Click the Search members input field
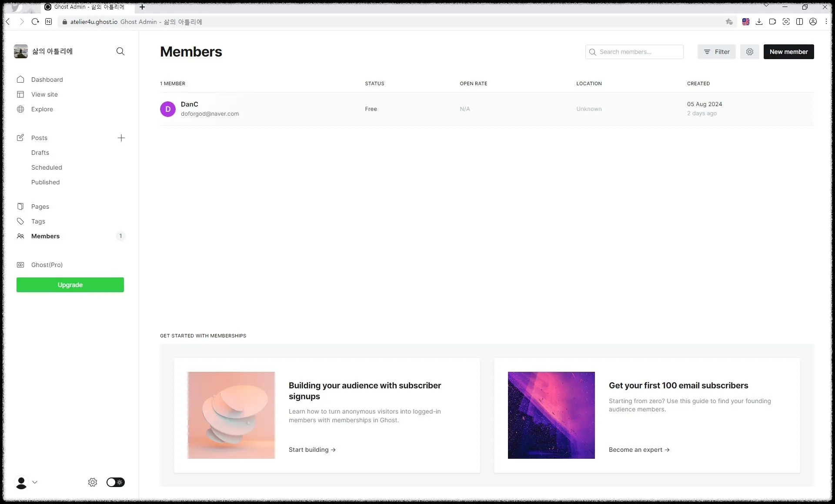 pyautogui.click(x=634, y=51)
